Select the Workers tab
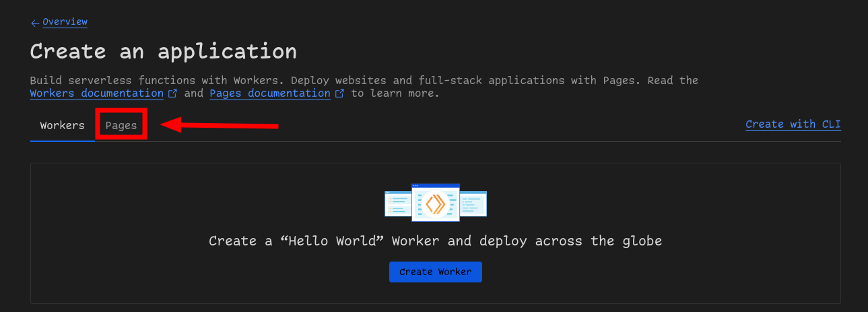This screenshot has width=868, height=312. point(63,125)
